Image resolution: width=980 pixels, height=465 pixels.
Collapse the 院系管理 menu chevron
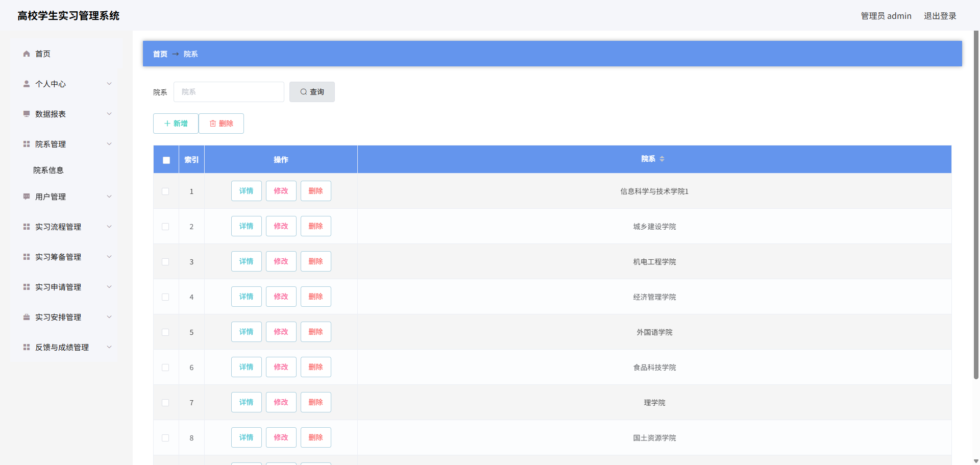tap(109, 144)
